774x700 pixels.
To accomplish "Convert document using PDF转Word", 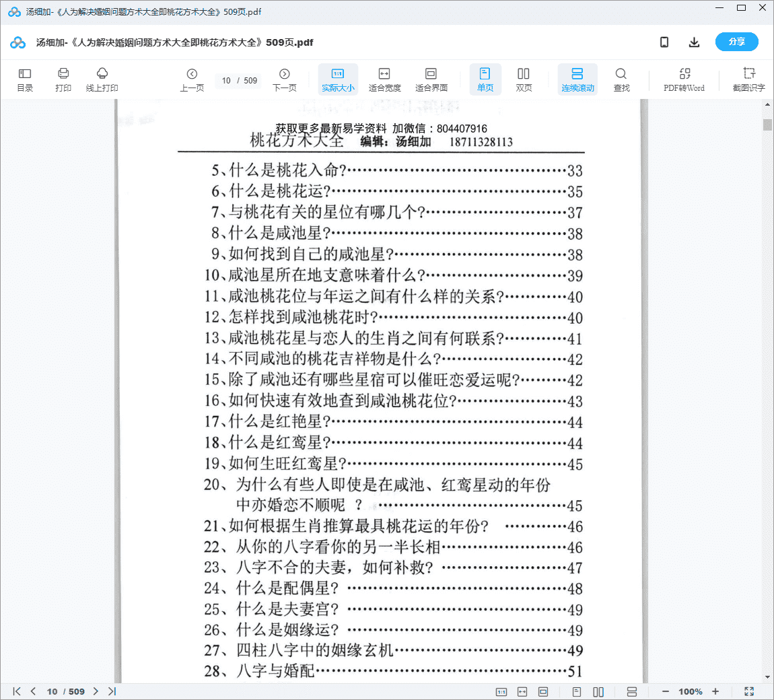I will coord(684,79).
